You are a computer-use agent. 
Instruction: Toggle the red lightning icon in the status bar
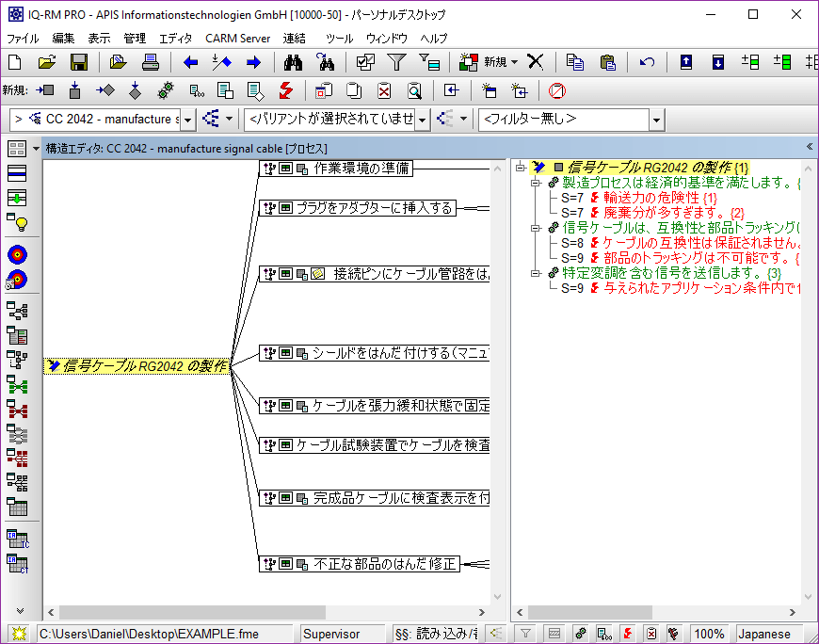coord(627,634)
